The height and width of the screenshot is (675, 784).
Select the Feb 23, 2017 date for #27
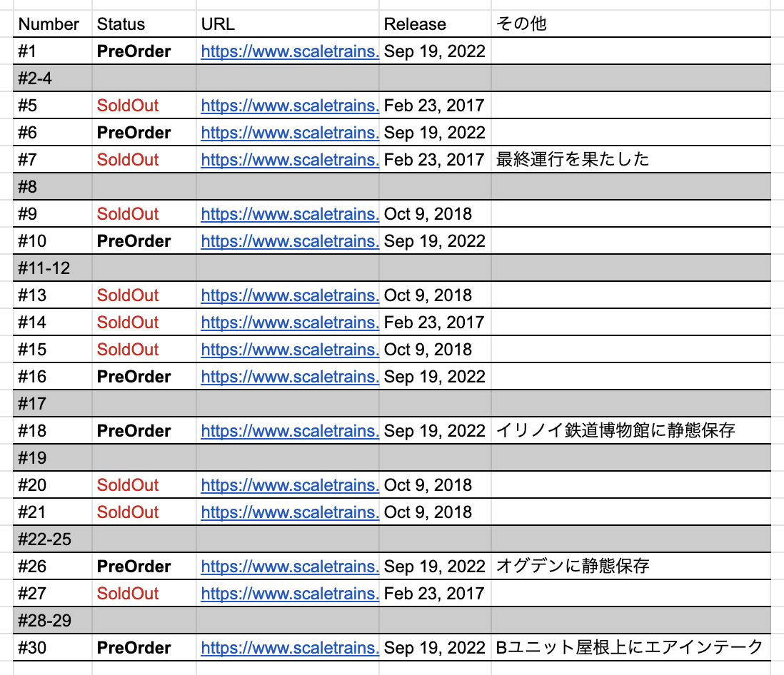tap(433, 594)
